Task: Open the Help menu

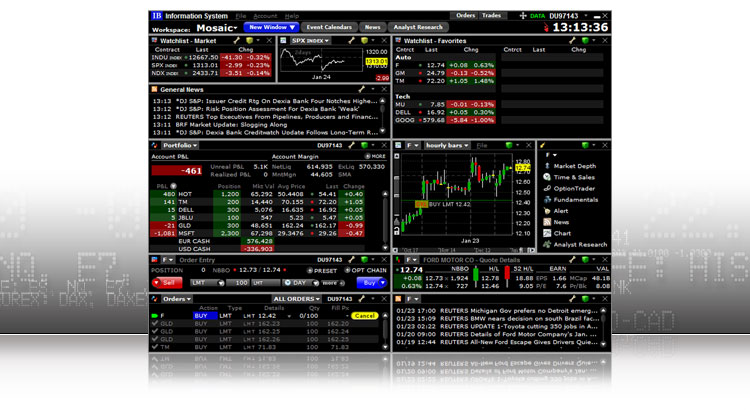Action: coord(292,16)
